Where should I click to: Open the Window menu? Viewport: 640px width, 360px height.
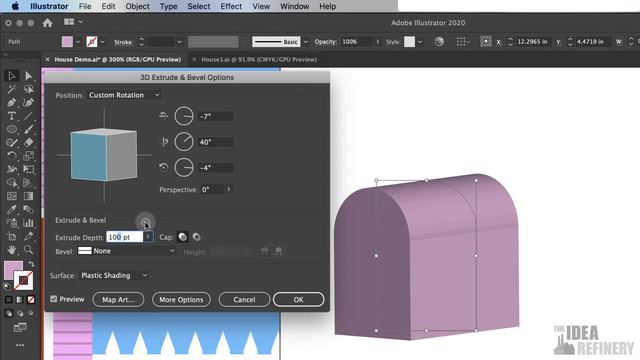pos(294,7)
